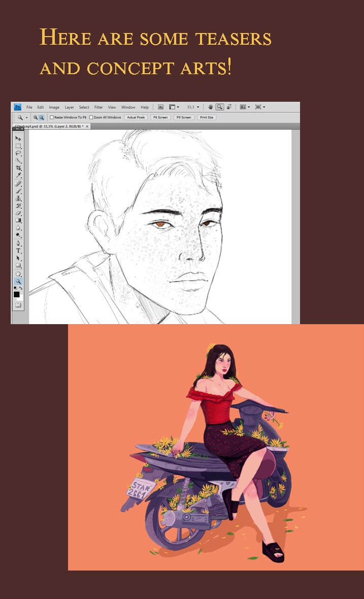Select the Move tool
The image size is (364, 599).
(x=18, y=138)
